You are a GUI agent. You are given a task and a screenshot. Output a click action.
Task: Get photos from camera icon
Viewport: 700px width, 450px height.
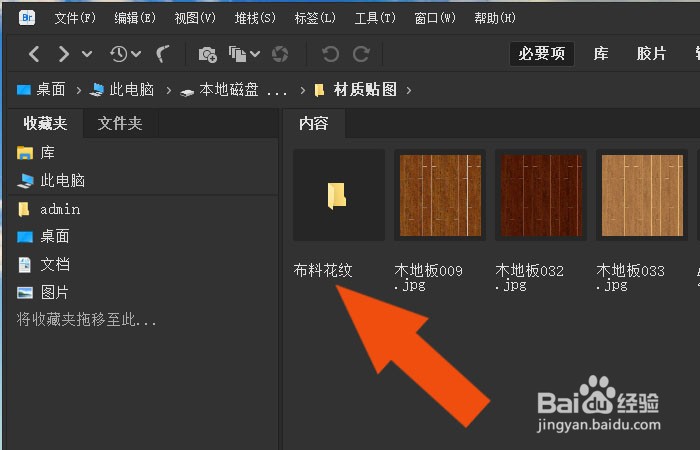pyautogui.click(x=208, y=54)
